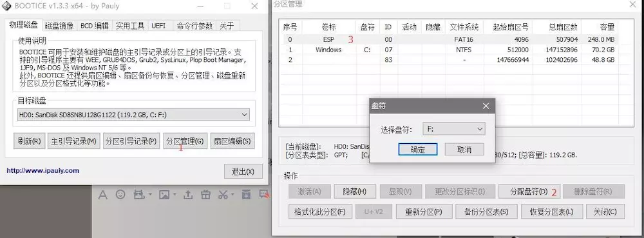Image resolution: width=644 pixels, height=238 pixels.
Task: Click the BOOTICE disk icon in title bar
Action: click(x=6, y=6)
